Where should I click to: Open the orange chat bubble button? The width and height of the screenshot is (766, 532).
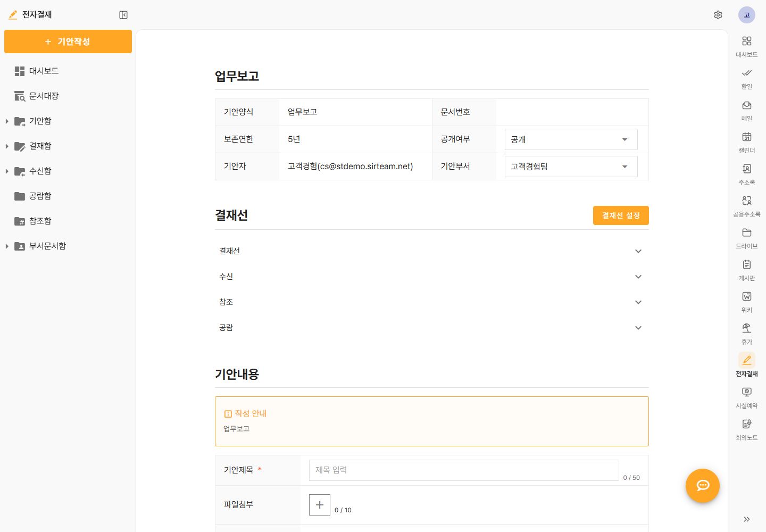click(x=703, y=485)
